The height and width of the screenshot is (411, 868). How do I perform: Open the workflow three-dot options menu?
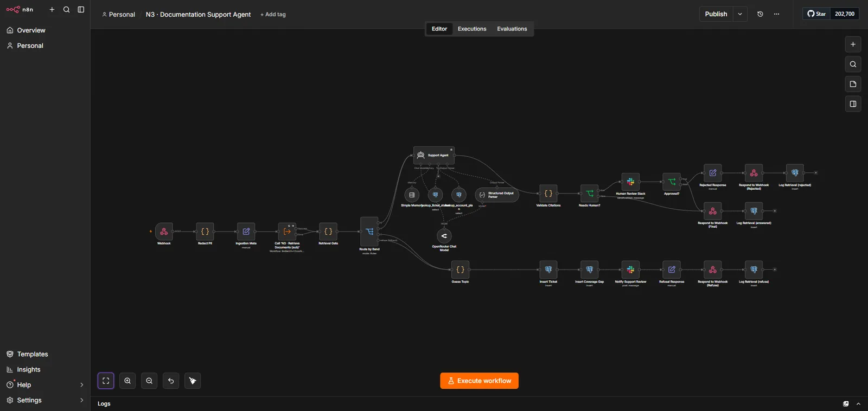[x=776, y=14]
